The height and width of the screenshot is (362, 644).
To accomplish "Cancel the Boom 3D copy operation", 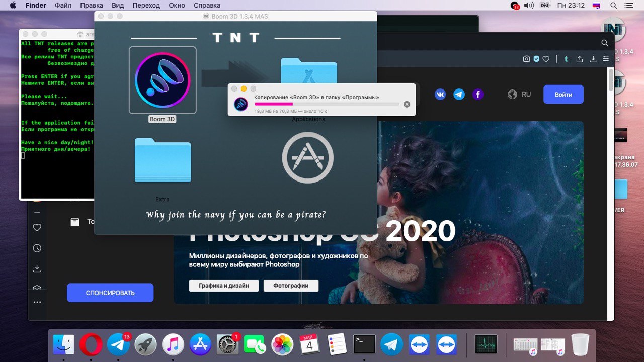I will 407,104.
